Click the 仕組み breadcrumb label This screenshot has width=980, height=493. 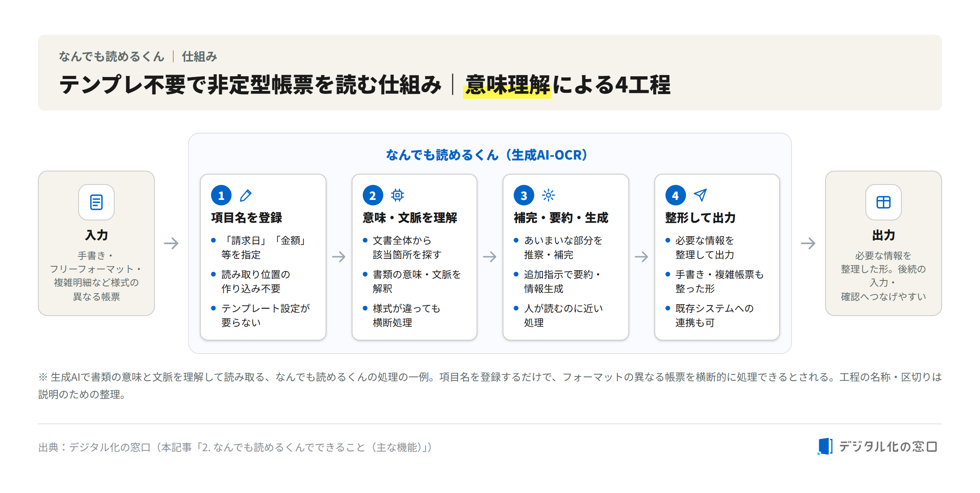200,56
